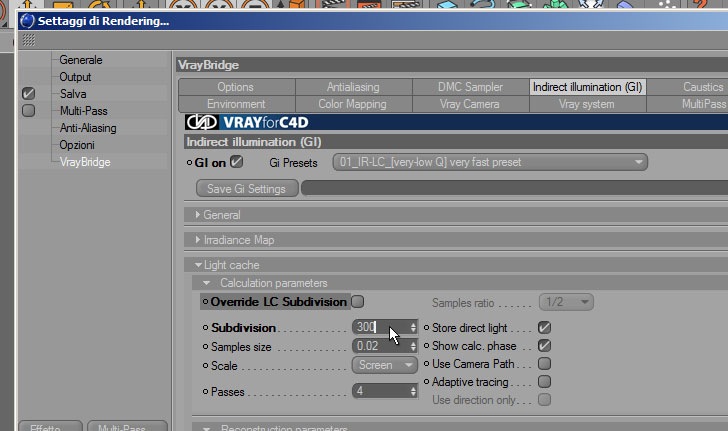The image size is (728, 431).
Task: Select the Indirect illumination (GI) tab
Action: [x=587, y=87]
